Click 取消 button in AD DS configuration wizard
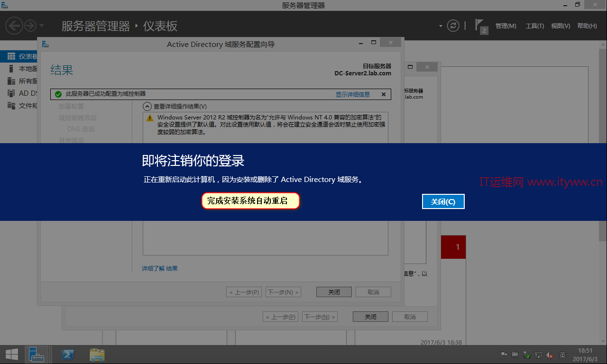This screenshot has width=607, height=364. pos(373,292)
